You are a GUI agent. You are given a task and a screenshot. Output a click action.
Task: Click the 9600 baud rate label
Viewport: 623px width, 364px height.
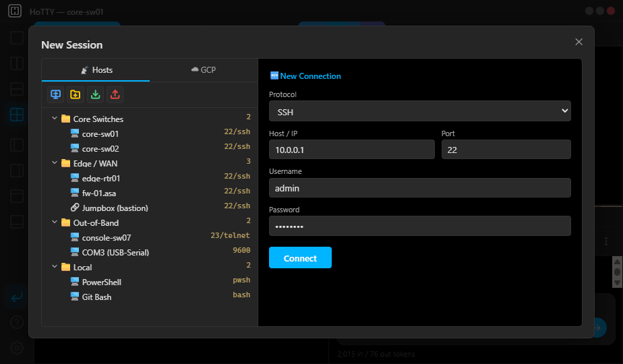click(x=241, y=250)
